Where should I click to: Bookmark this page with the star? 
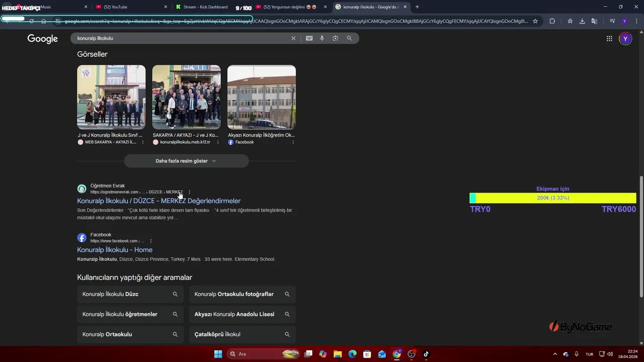pos(535,21)
